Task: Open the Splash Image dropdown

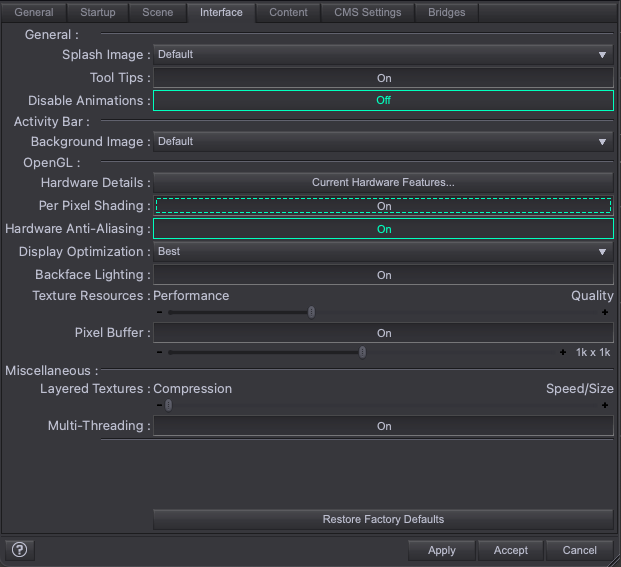Action: pos(383,55)
